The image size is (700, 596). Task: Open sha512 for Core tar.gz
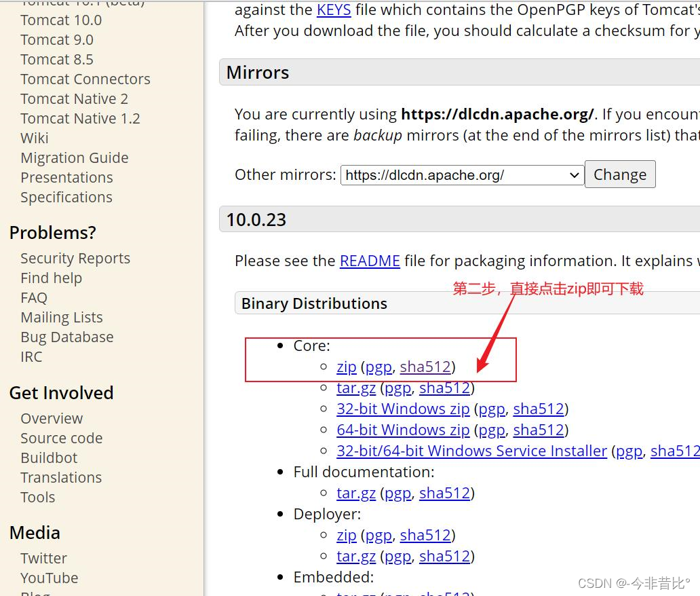coord(445,388)
